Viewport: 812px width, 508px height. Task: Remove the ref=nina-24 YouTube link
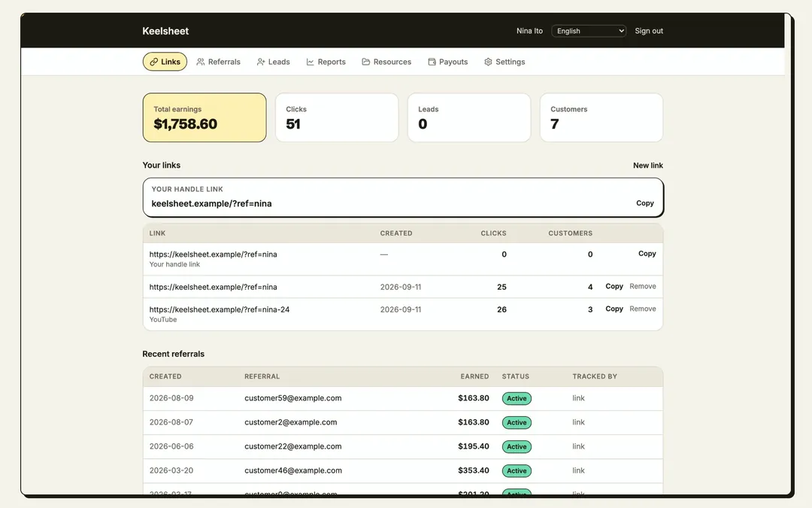643,309
